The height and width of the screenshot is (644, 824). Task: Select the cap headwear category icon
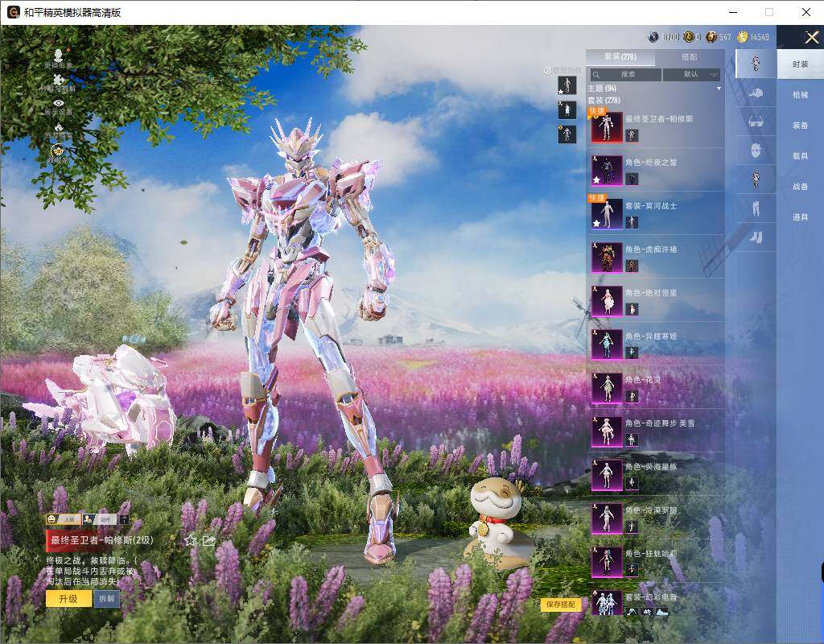click(x=756, y=93)
